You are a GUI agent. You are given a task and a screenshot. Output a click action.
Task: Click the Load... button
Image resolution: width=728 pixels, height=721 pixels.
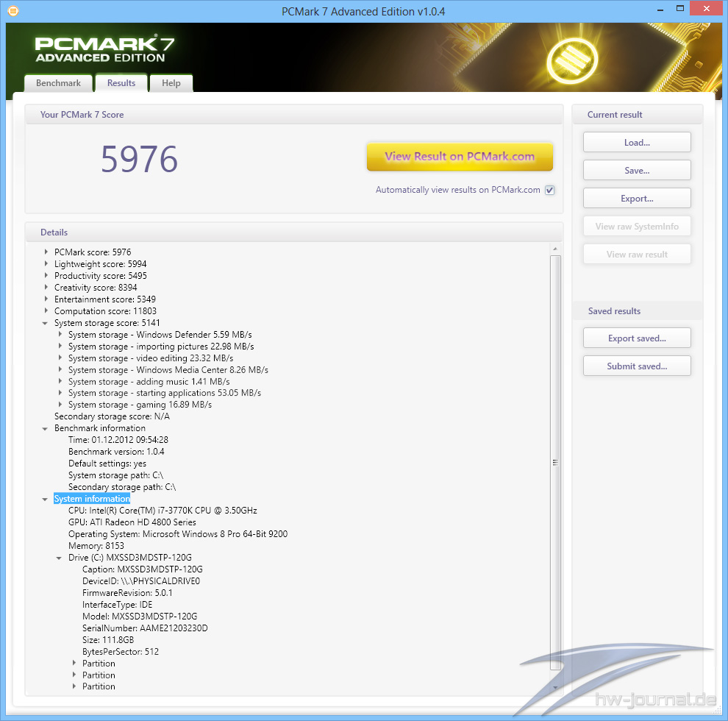(637, 142)
